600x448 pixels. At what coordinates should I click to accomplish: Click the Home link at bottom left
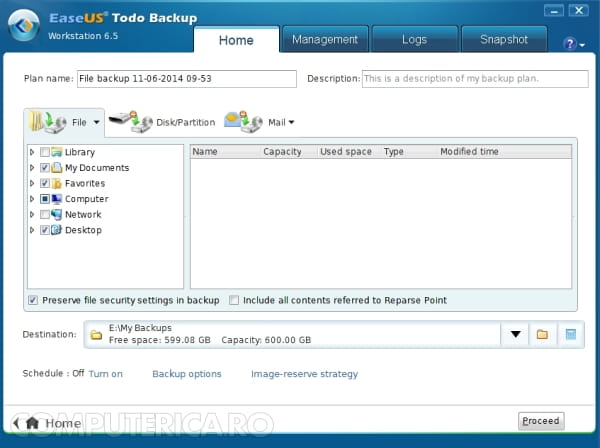(x=63, y=423)
